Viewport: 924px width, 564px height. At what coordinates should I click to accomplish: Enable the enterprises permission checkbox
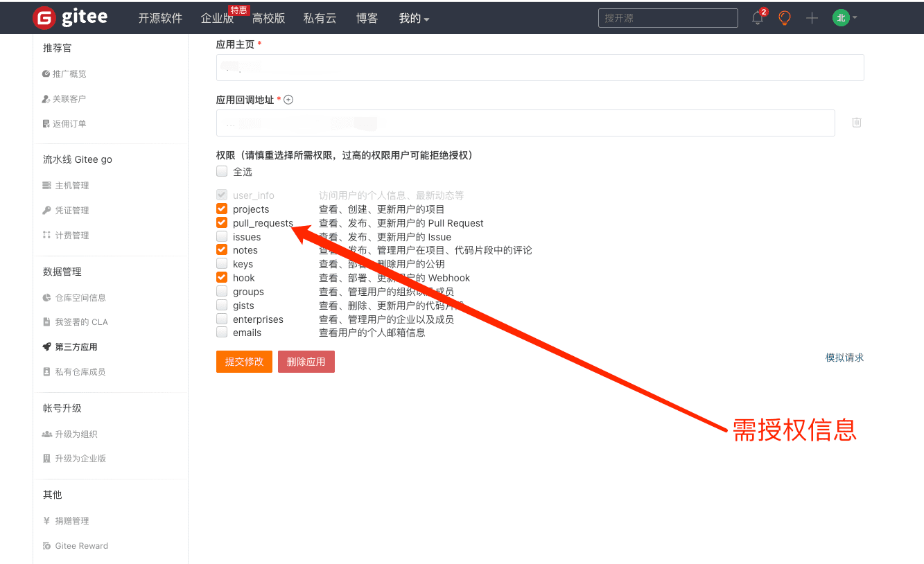pos(222,319)
